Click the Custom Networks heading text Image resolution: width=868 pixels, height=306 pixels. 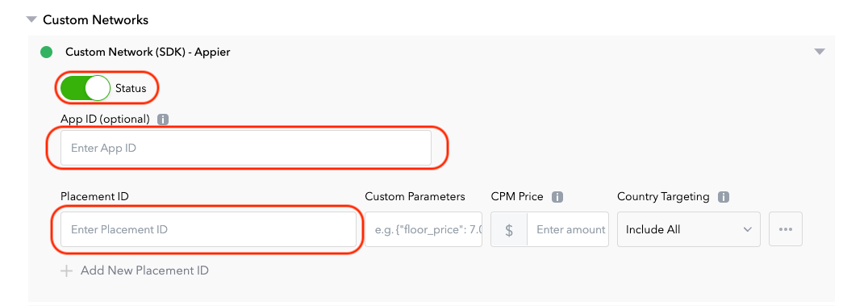(96, 20)
